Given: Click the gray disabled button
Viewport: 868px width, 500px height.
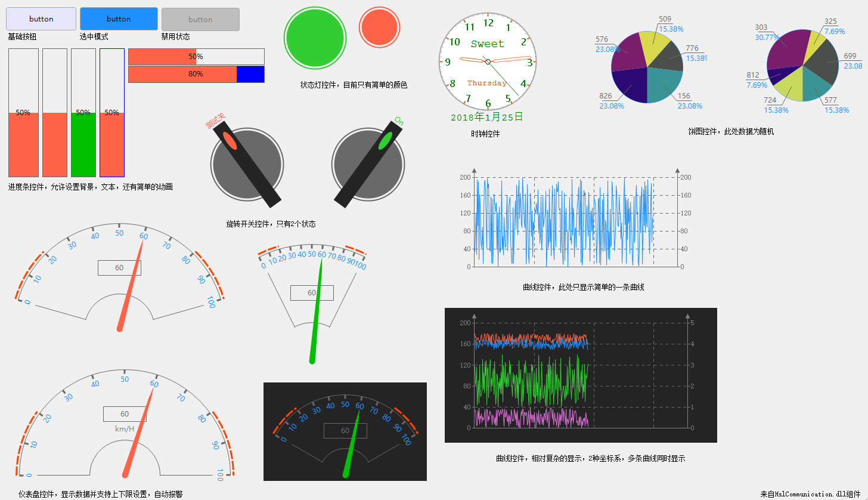Looking at the screenshot, I should [200, 19].
